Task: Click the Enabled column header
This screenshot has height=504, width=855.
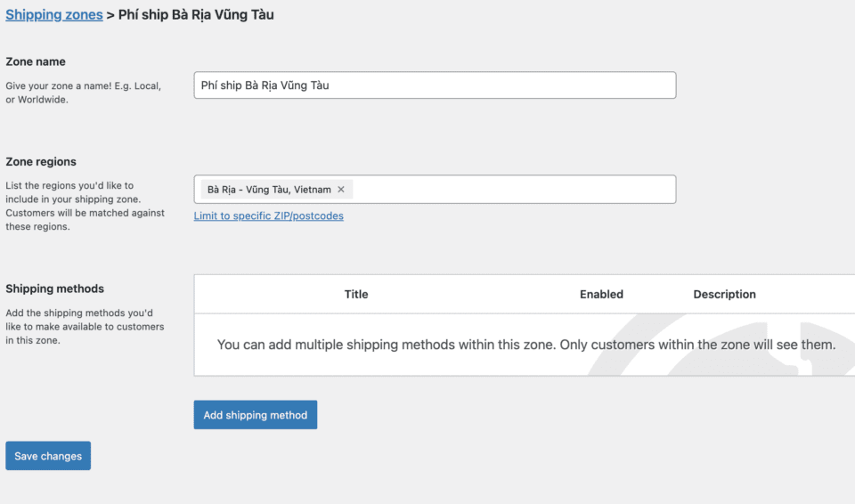Action: (601, 294)
